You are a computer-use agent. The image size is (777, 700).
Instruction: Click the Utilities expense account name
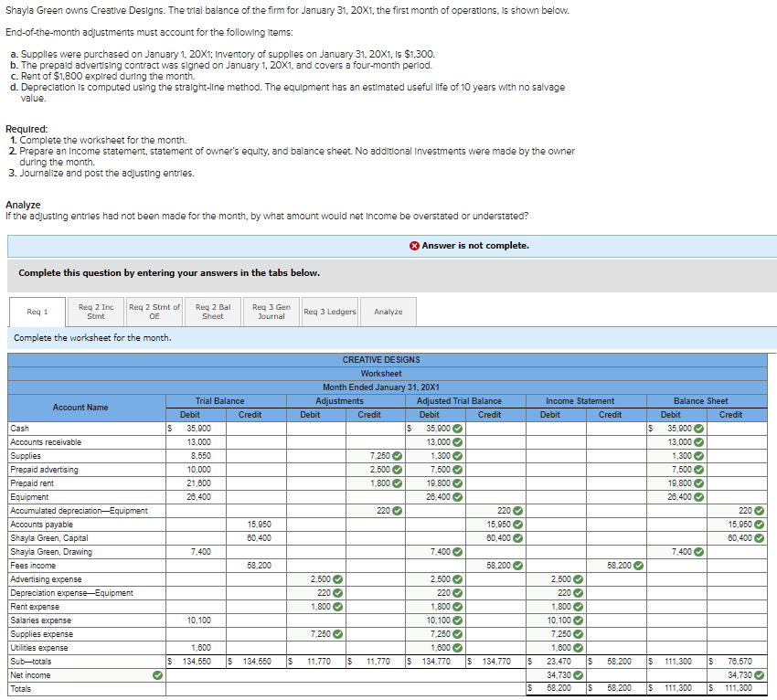coord(39,648)
